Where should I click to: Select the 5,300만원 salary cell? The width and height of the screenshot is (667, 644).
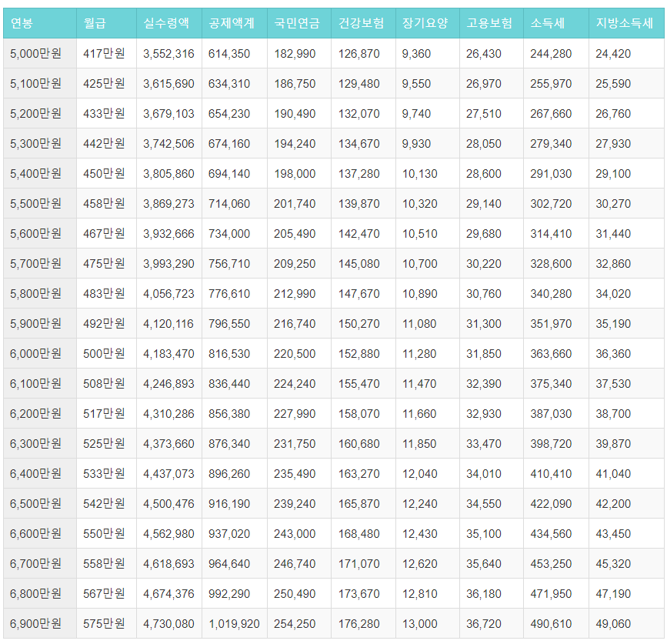[x=40, y=143]
